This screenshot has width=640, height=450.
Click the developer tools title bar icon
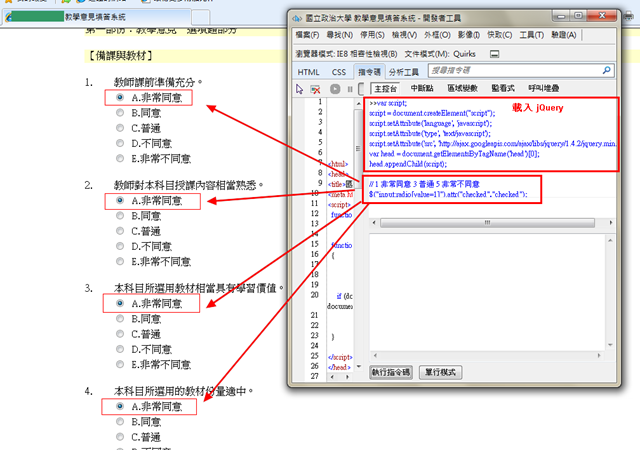pos(297,18)
